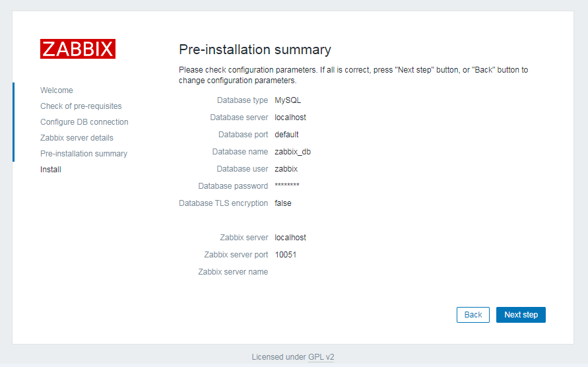This screenshot has height=367, width=588.
Task: Click the Zabbix server name label
Action: coord(233,272)
